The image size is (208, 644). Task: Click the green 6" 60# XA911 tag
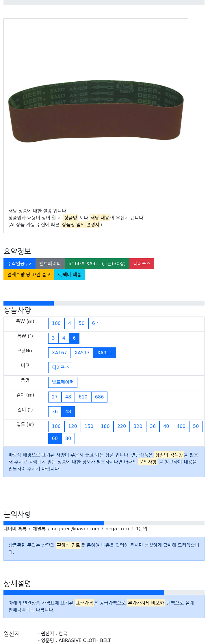[97, 264]
